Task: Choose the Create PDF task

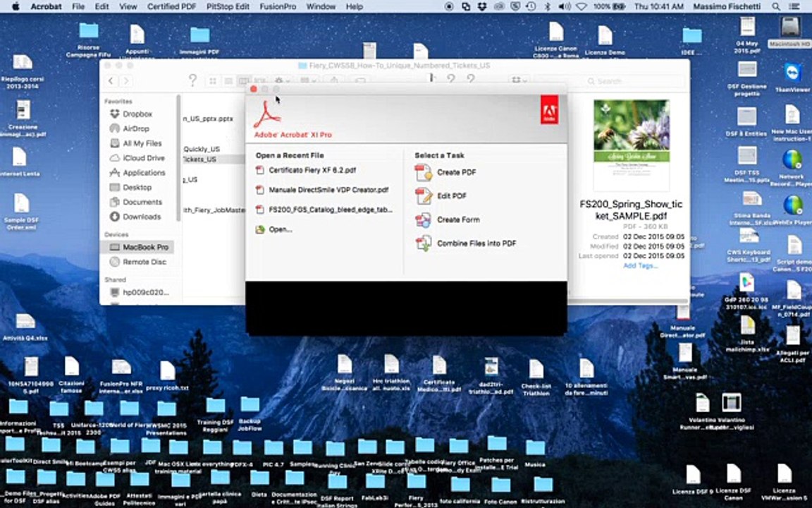Action: click(456, 173)
